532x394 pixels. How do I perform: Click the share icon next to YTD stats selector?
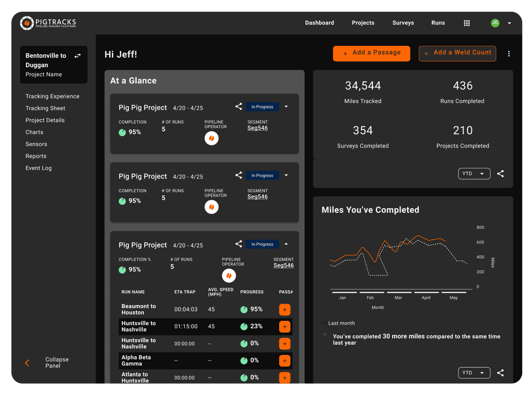click(500, 174)
